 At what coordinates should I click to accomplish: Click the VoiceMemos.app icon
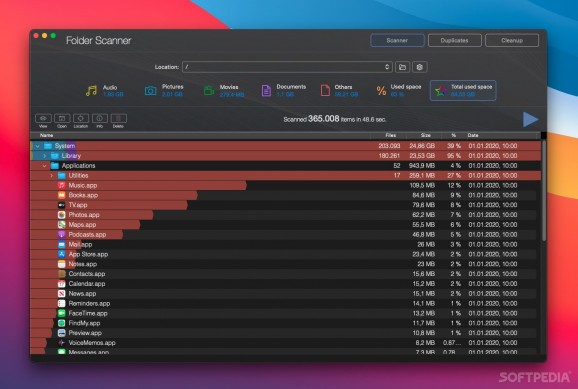[x=62, y=343]
